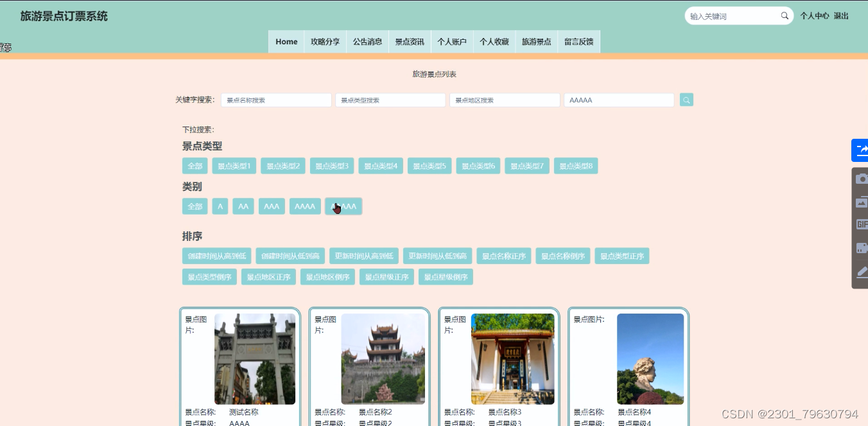Click the 退出 logout link
This screenshot has height=426, width=868.
(841, 16)
